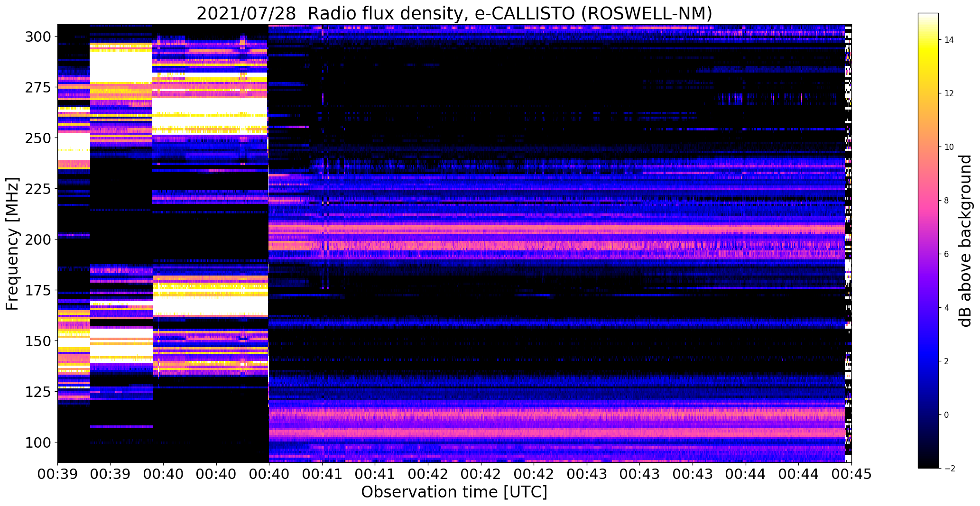Select the 275 frequency tick label
The image size is (980, 506).
tap(39, 87)
